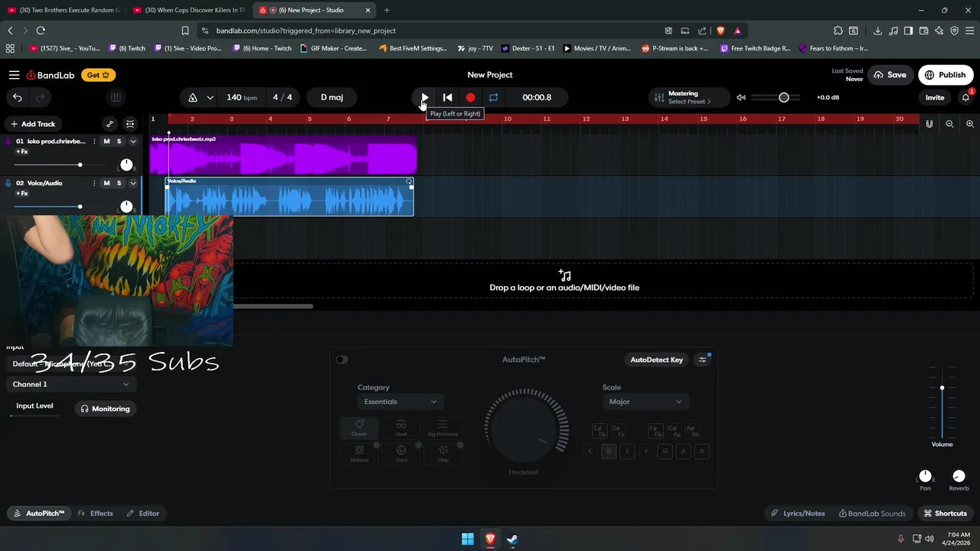
Task: Adjust Voice/Audio track pan knob
Action: tap(126, 207)
